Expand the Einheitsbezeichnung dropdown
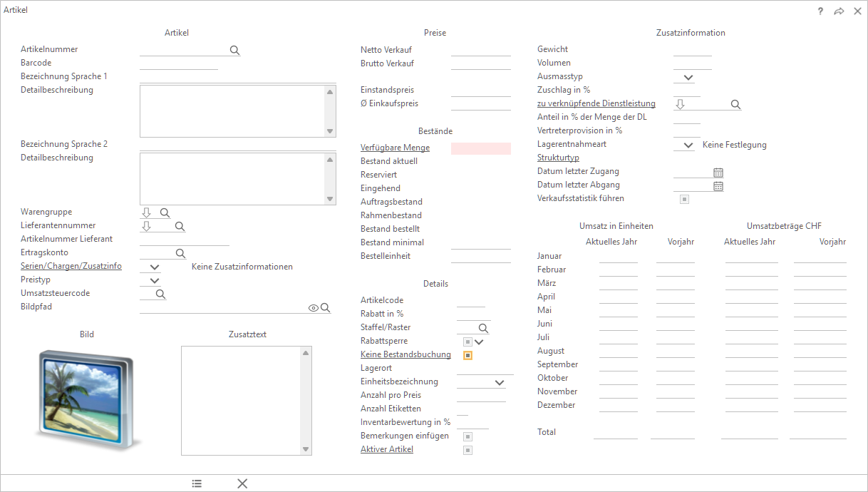Image resolution: width=868 pixels, height=492 pixels. (499, 382)
